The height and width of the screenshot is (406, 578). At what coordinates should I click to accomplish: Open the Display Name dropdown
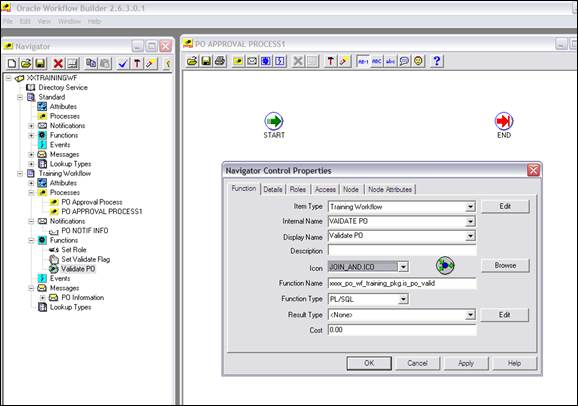(470, 236)
